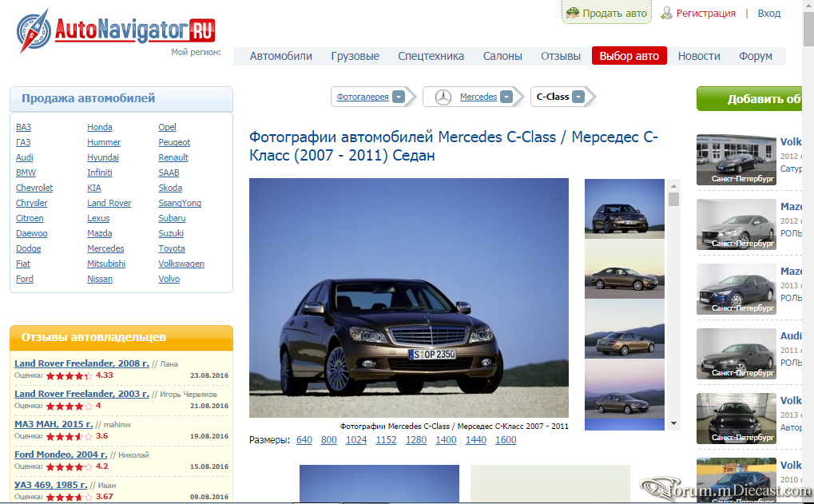The height and width of the screenshot is (504, 814).
Task: Open the Фотогалерея breadcrumb dropdown arrow
Action: [x=399, y=97]
